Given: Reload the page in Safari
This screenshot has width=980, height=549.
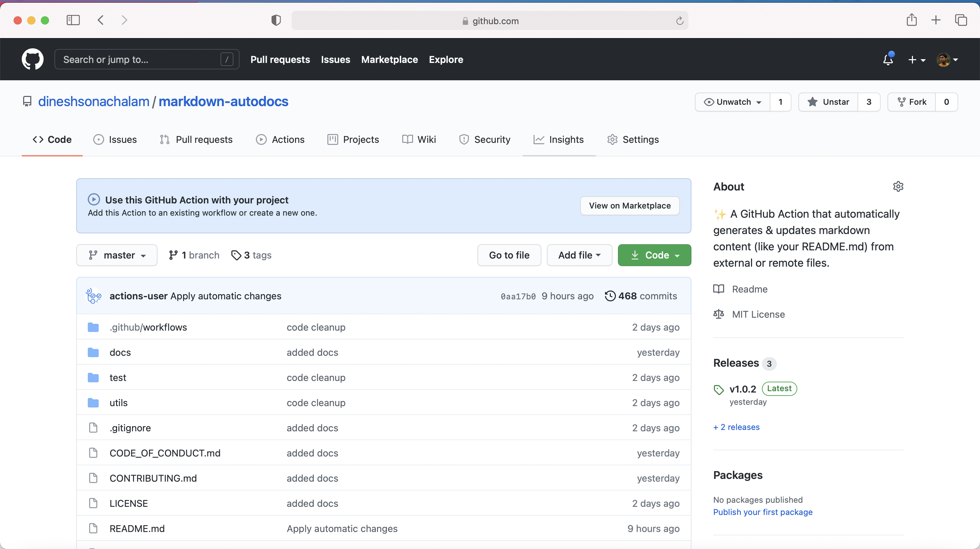Looking at the screenshot, I should 680,20.
